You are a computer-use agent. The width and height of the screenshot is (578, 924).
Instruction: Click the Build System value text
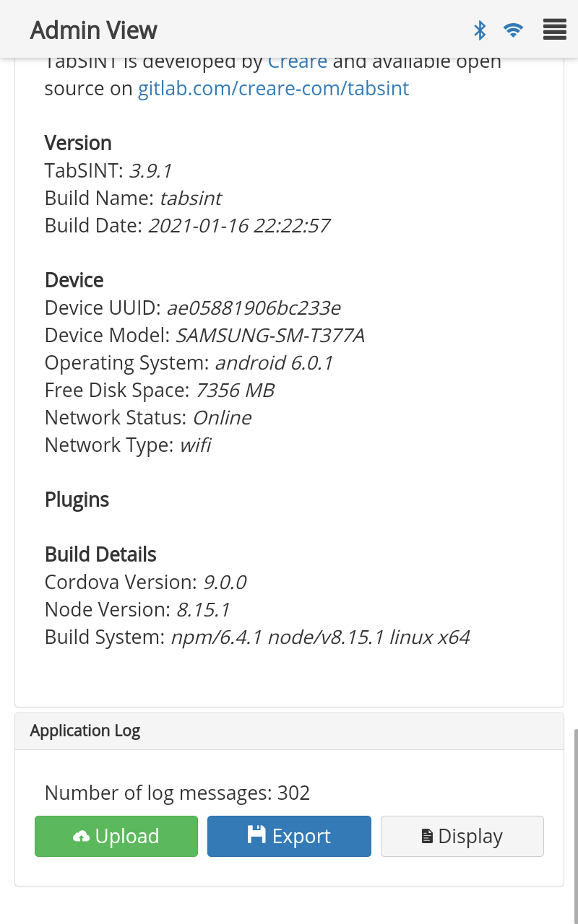tap(320, 637)
